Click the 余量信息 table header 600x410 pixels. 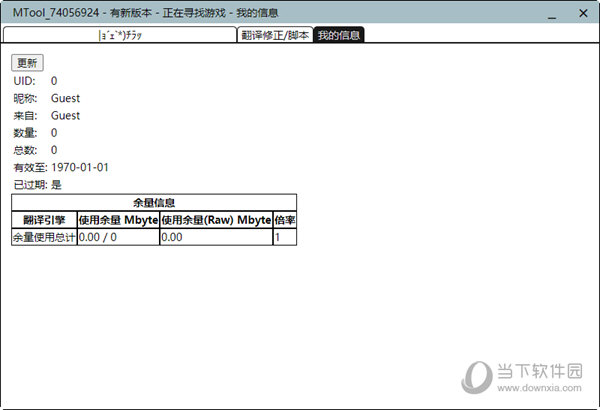coord(154,203)
